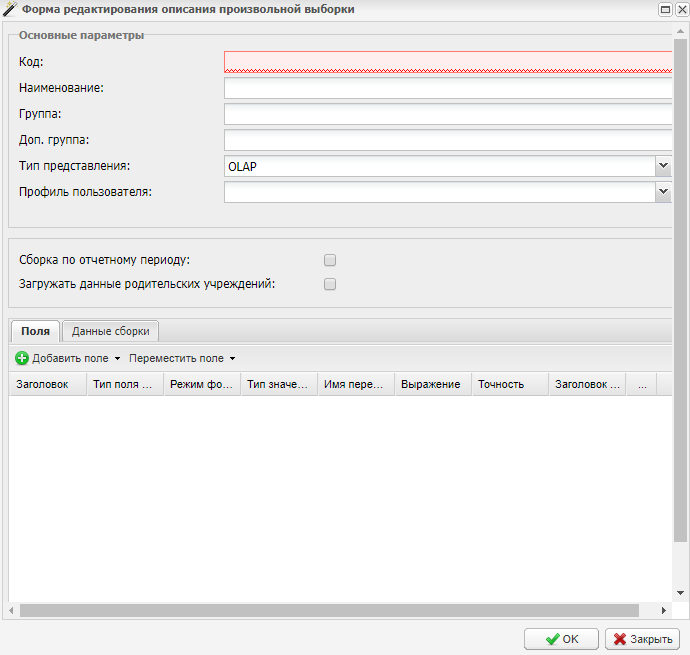The height and width of the screenshot is (655, 690).
Task: Switch to 'Данные сборки' tab
Action: coord(110,331)
